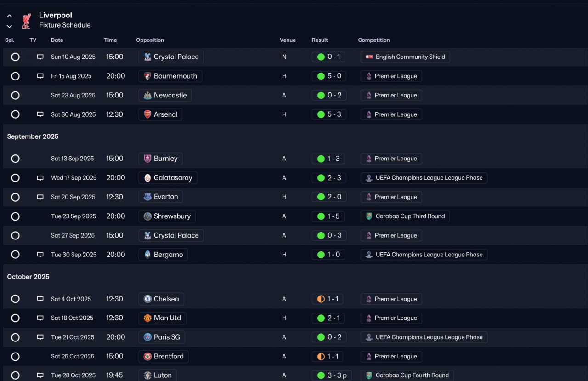
Task: Open Premier League button in the Everton row
Action: 391,197
